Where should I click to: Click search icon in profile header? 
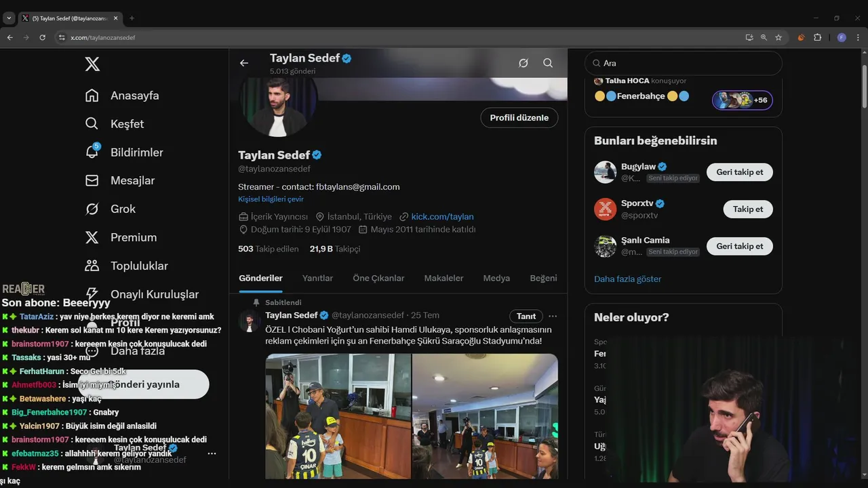548,63
